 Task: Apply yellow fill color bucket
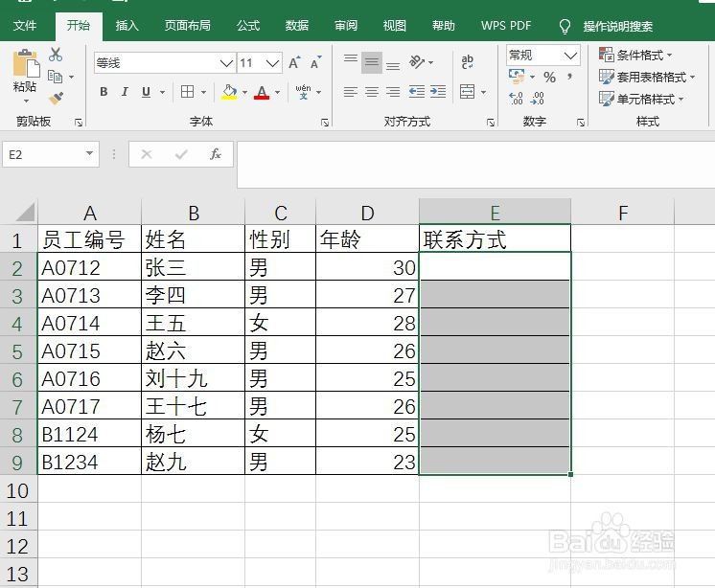tap(229, 92)
